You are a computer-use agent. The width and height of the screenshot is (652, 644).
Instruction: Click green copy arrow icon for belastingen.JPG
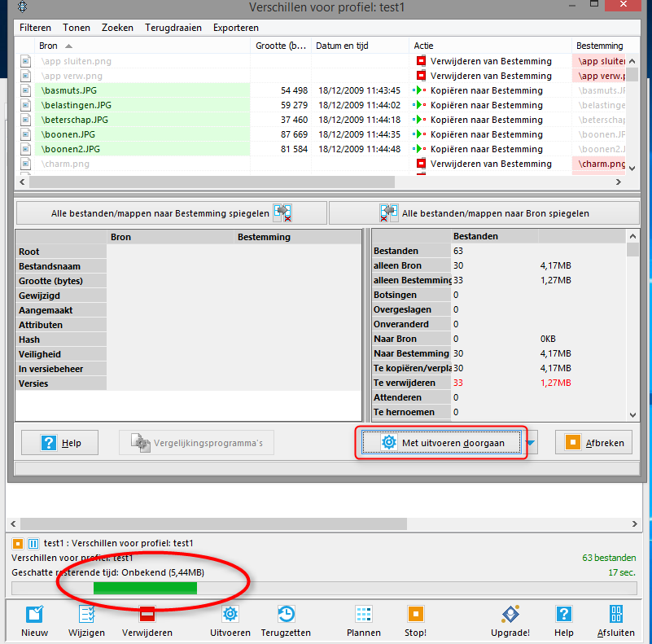(x=419, y=105)
